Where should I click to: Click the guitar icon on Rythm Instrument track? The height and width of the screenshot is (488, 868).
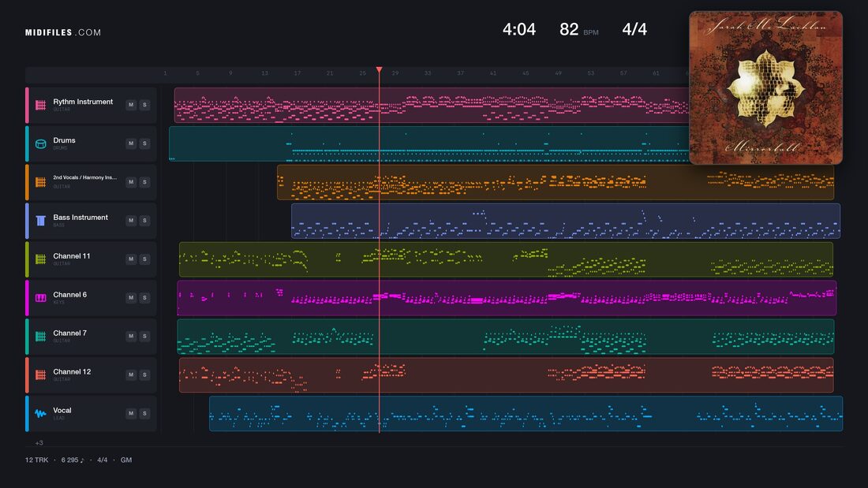click(x=40, y=105)
